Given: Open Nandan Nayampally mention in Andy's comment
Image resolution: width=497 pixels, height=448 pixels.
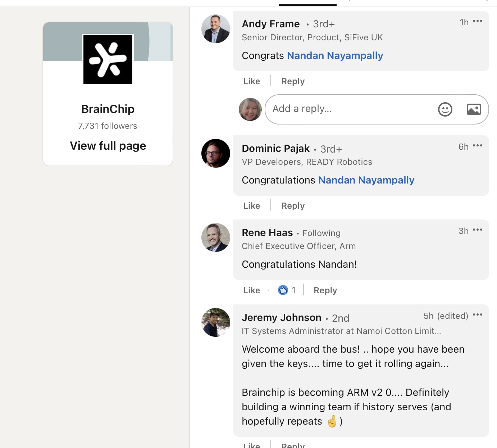Looking at the screenshot, I should (x=335, y=56).
